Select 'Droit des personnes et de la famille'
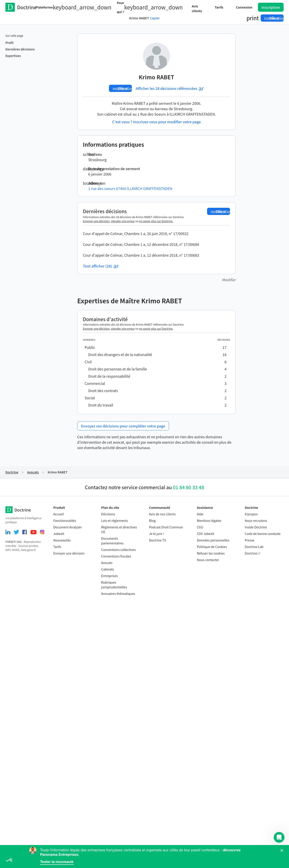Viewport: 289px width, 868px height. coord(156,369)
